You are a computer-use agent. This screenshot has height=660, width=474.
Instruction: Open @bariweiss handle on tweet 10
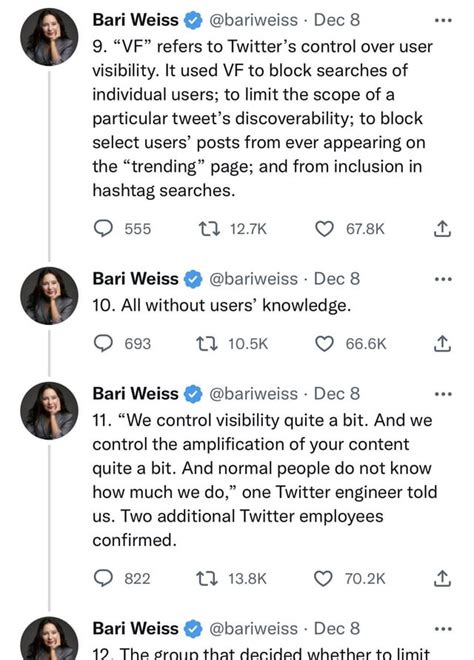[x=253, y=279]
